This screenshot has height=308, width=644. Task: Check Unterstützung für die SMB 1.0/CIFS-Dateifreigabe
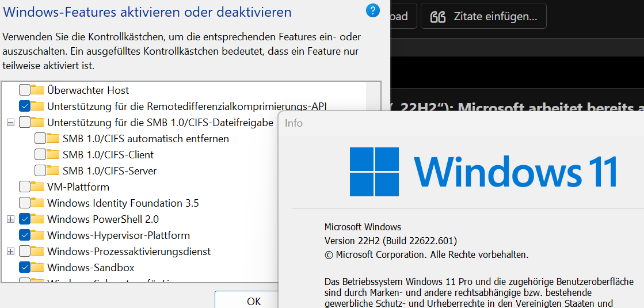(x=25, y=123)
